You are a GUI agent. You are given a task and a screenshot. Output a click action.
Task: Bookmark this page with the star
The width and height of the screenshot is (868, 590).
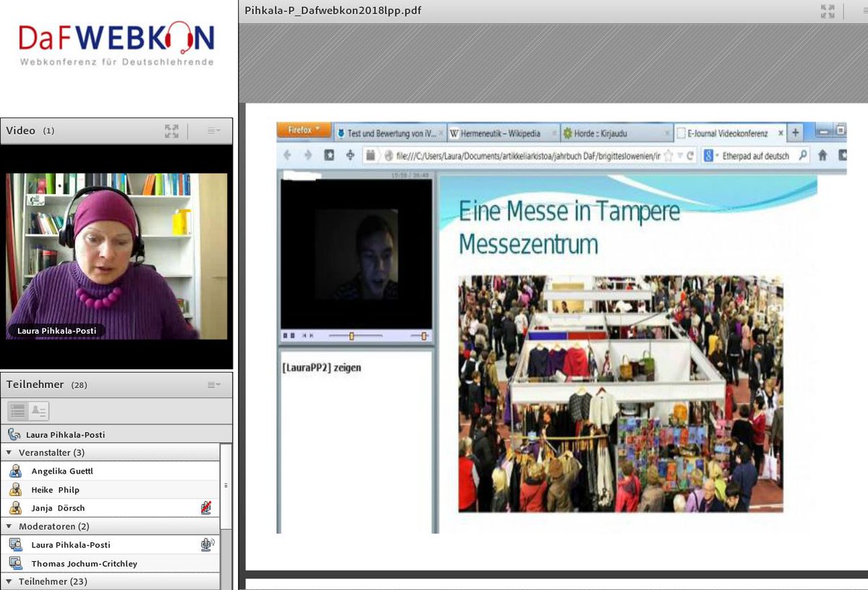point(669,156)
